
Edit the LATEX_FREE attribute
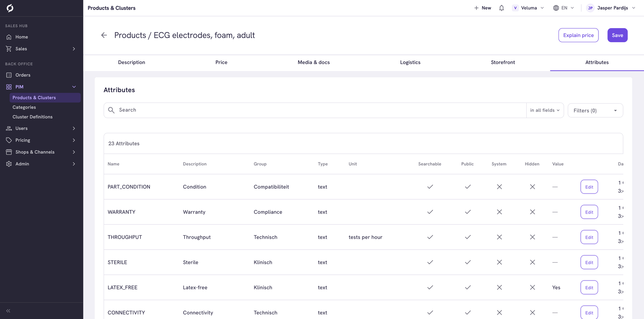[589, 288]
